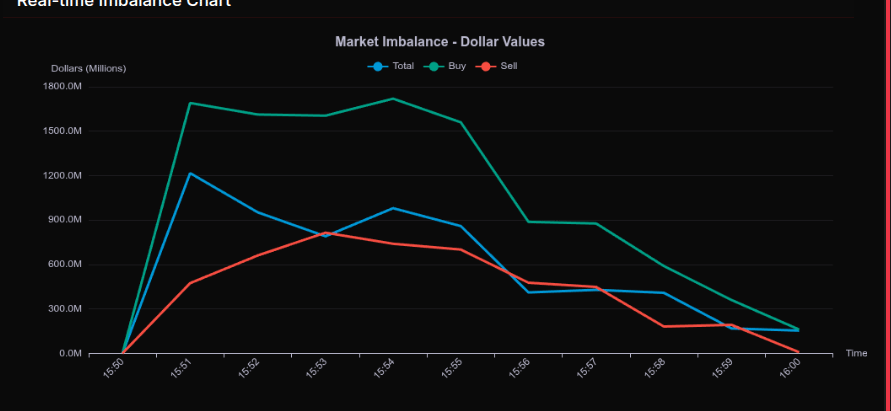Click the 15:53 x-axis time label
This screenshot has height=411, width=891.
point(319,369)
